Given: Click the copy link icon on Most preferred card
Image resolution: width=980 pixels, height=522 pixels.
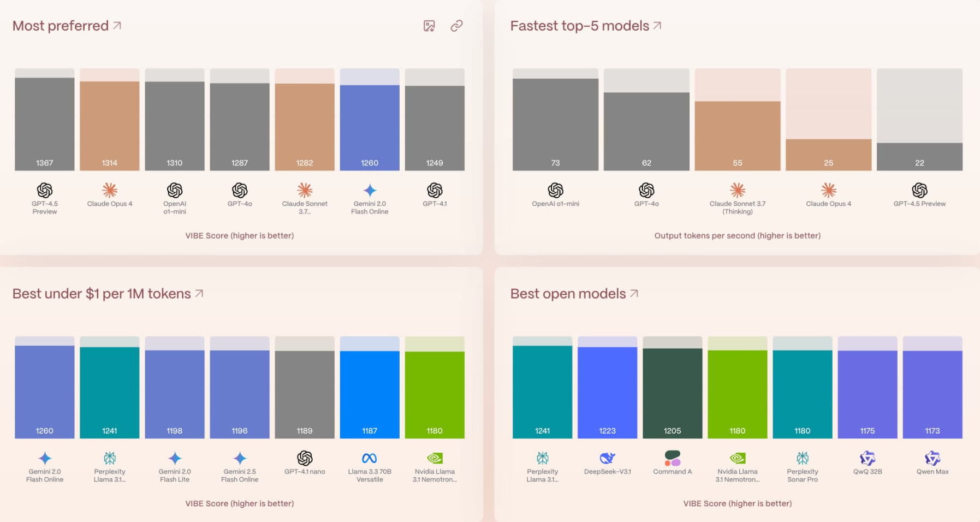Looking at the screenshot, I should [x=456, y=26].
